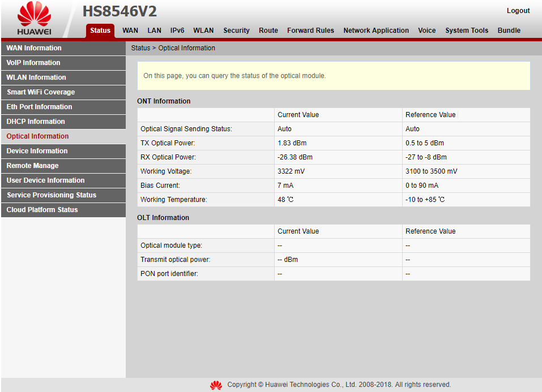
Task: Go to the WLAN tab
Action: point(203,31)
